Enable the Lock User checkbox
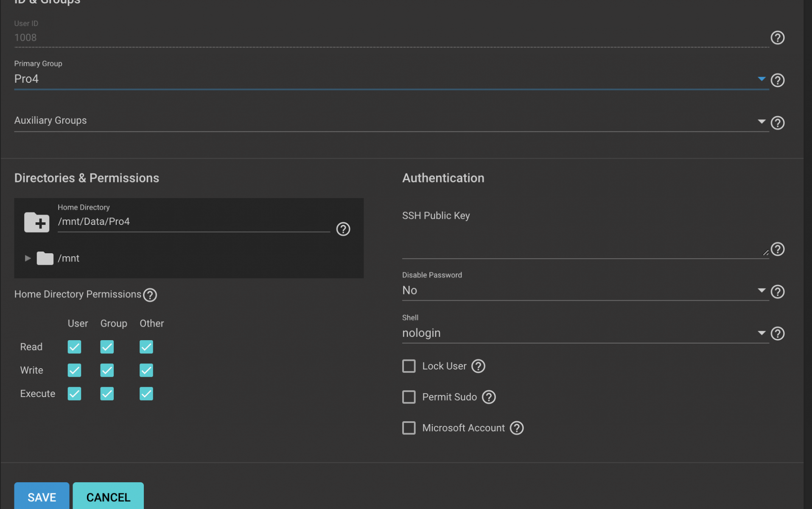 coord(409,366)
